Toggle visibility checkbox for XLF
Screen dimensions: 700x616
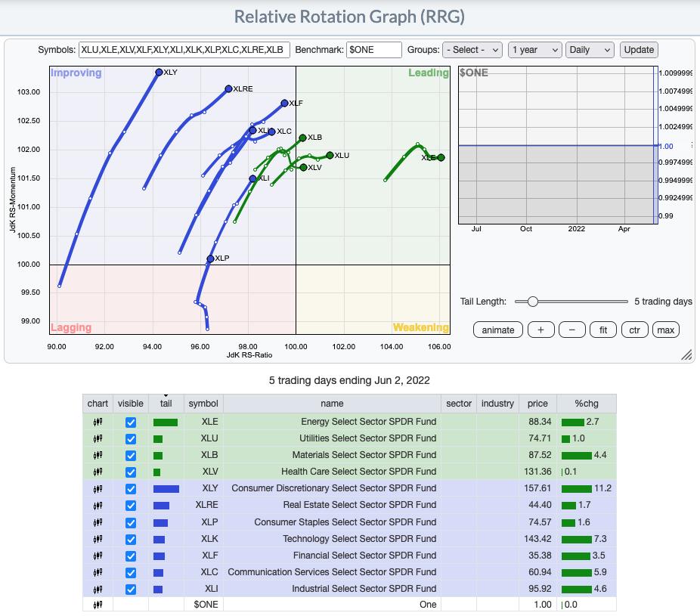[x=130, y=556]
